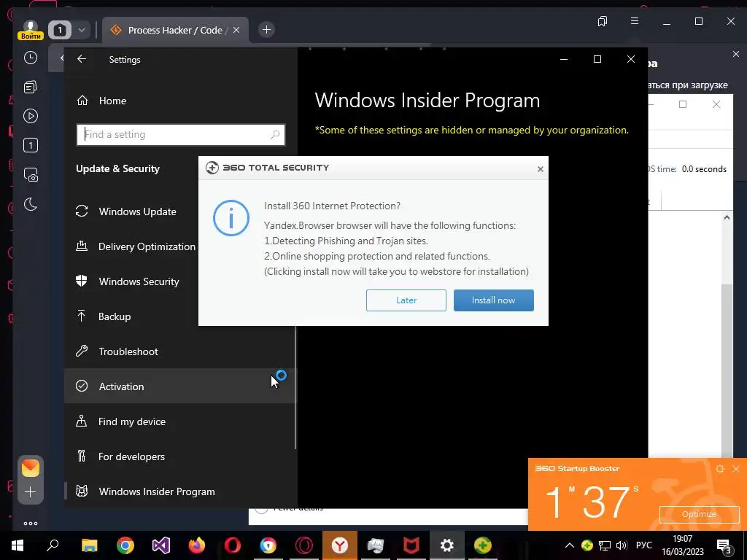Open video play icon in browser sidebar
The image size is (747, 560).
coord(31,116)
